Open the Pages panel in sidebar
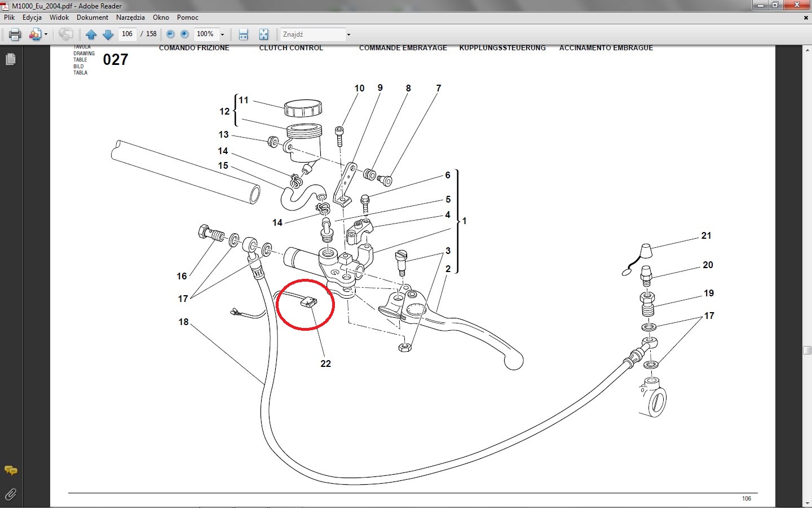Viewport: 812px width, 508px height. tap(10, 59)
